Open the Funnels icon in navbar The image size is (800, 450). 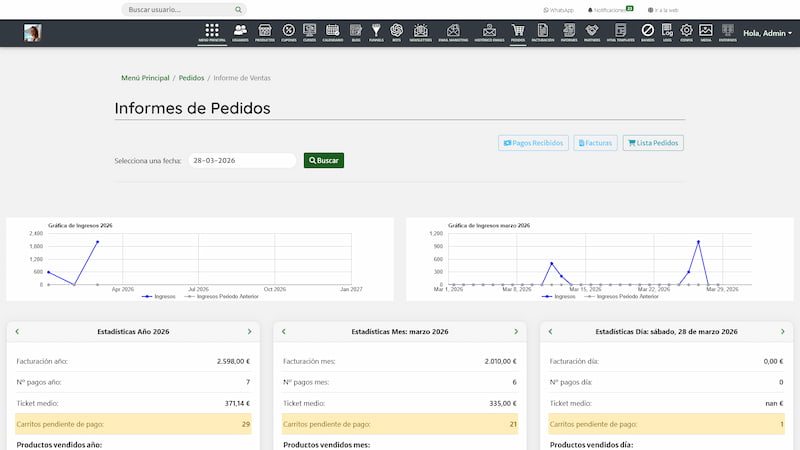pos(376,32)
